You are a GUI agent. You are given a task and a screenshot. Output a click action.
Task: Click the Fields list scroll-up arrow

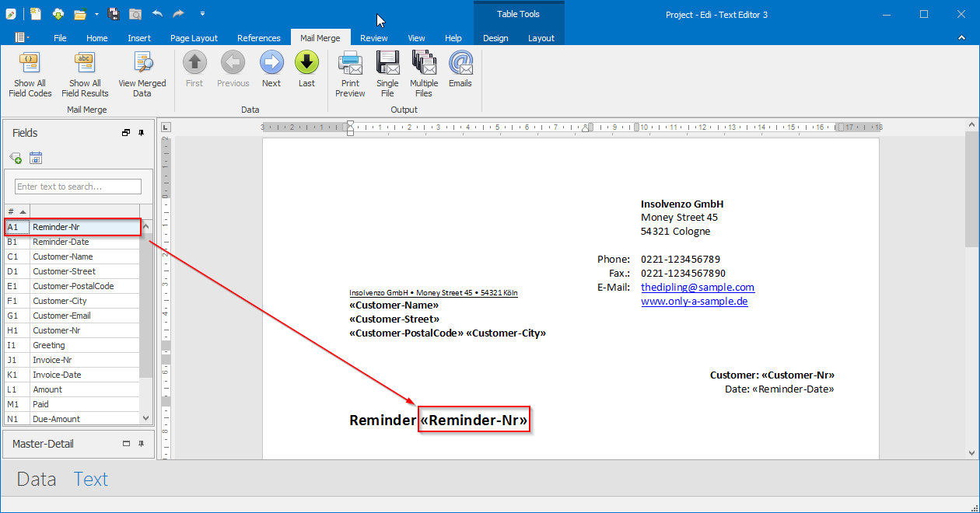coord(146,226)
